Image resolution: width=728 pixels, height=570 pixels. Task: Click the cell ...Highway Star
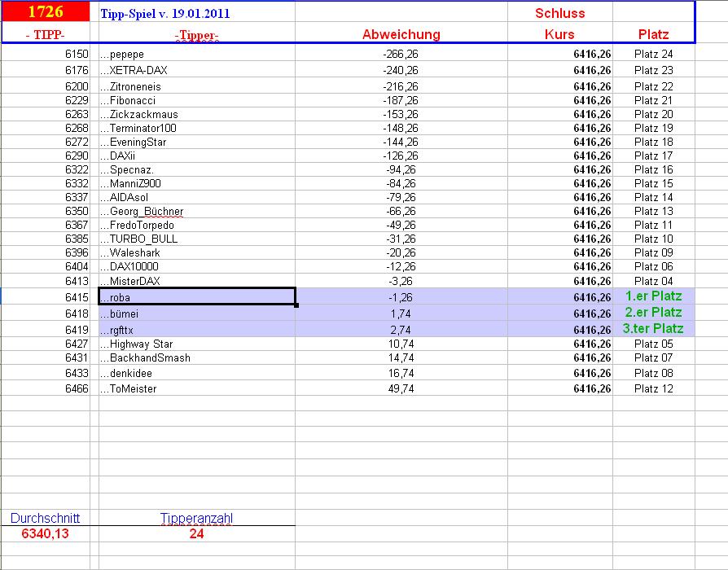197,344
